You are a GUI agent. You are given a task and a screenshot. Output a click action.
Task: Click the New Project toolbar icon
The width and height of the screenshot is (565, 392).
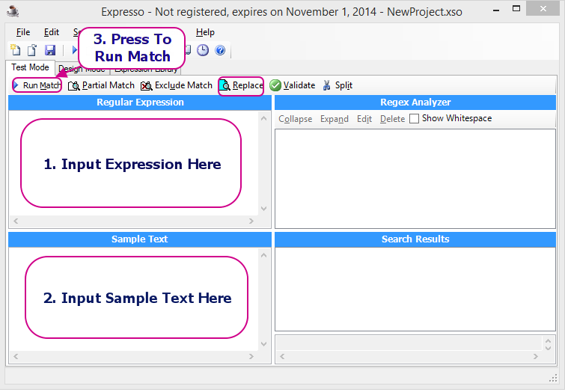16,49
